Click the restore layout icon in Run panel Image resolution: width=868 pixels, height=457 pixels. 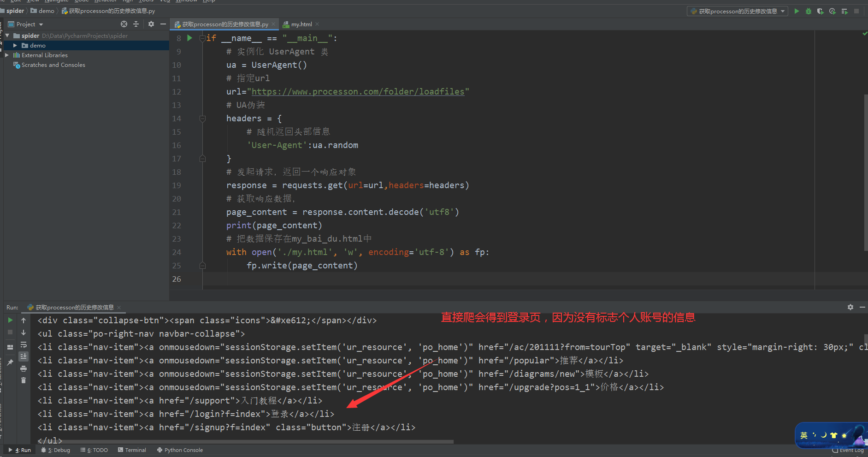click(10, 347)
